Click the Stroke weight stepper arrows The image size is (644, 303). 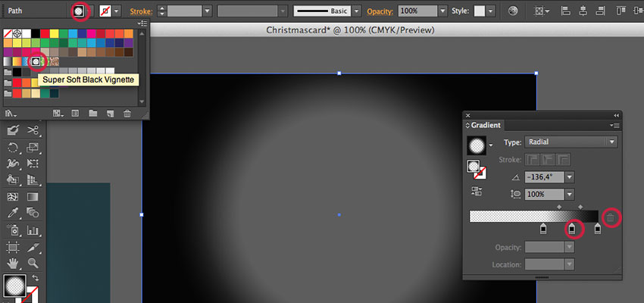tap(163, 11)
